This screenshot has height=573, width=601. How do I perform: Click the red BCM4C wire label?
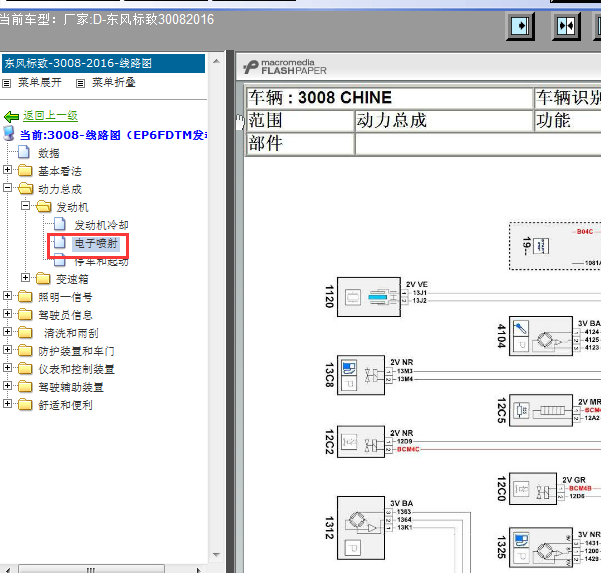pos(408,449)
